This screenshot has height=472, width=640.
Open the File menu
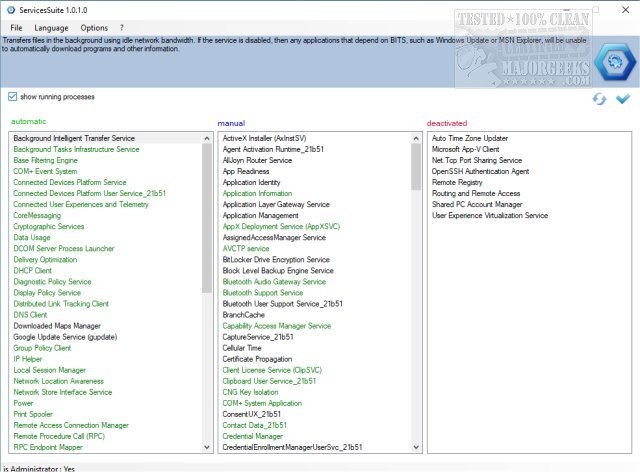click(16, 28)
